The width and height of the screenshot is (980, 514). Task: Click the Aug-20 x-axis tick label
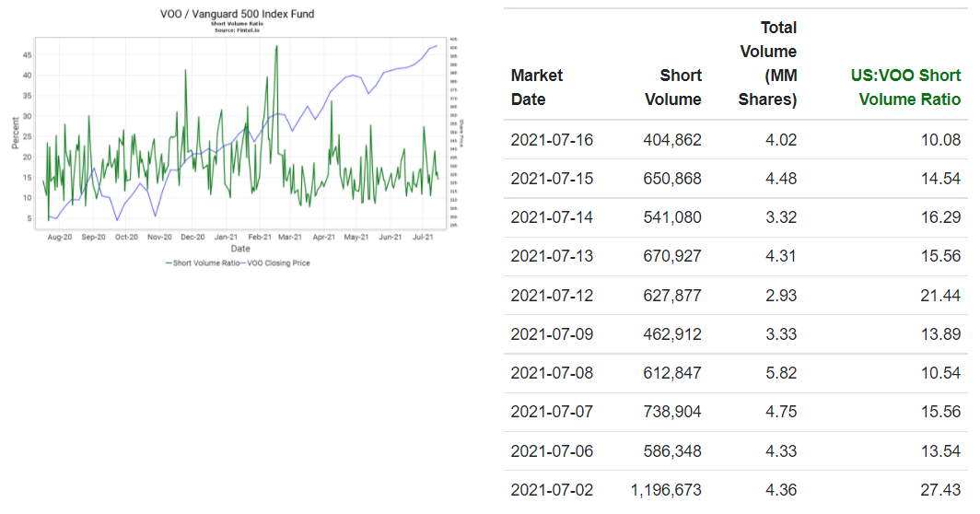click(x=59, y=238)
